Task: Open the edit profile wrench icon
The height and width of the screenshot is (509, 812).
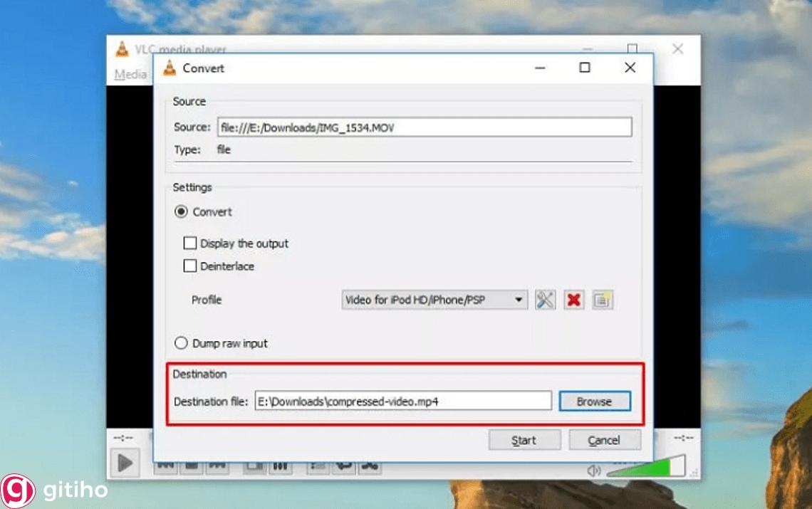Action: 546,300
